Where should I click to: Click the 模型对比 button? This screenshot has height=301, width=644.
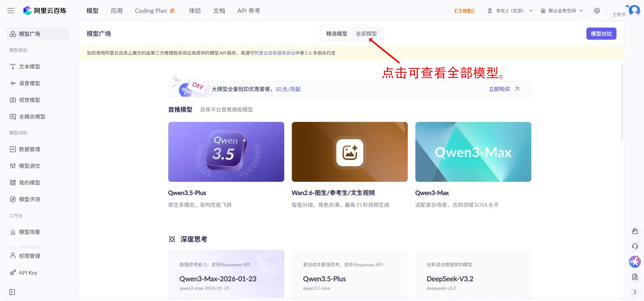point(601,34)
